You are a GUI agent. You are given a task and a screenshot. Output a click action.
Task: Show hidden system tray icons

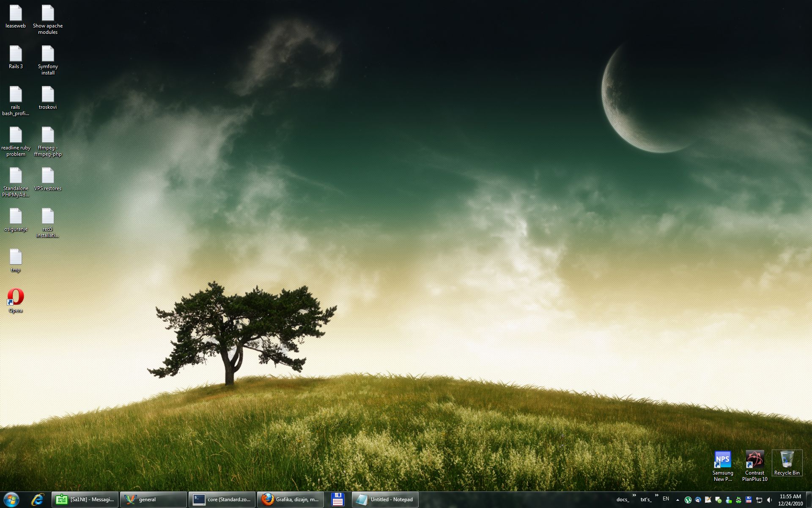point(678,500)
